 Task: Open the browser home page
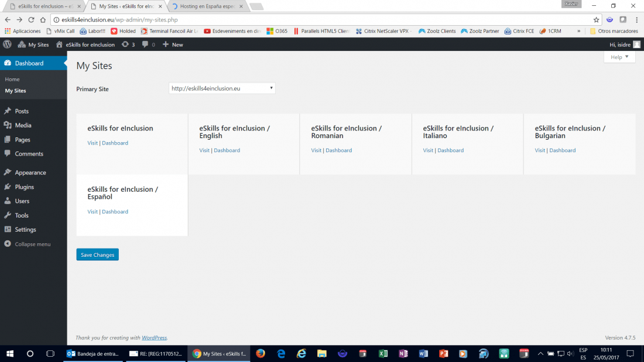coord(43,20)
